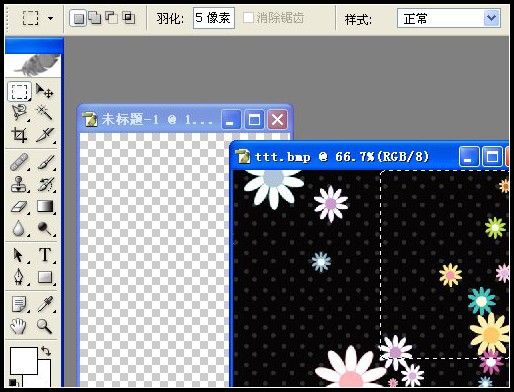
Task: Select the Eyedropper tool
Action: 45,304
